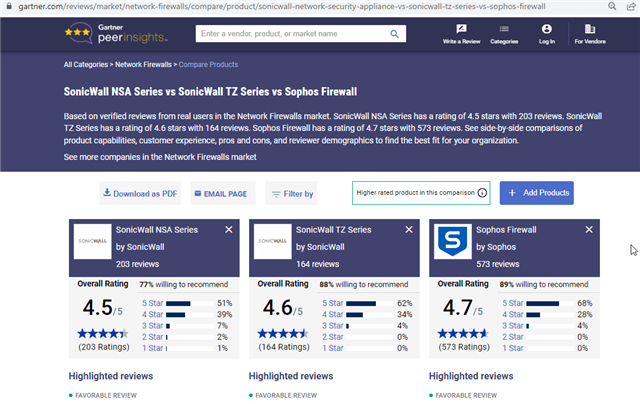Screen dimensions: 640x404
Task: Click the (203 Ratings) label
Action: 104,347
